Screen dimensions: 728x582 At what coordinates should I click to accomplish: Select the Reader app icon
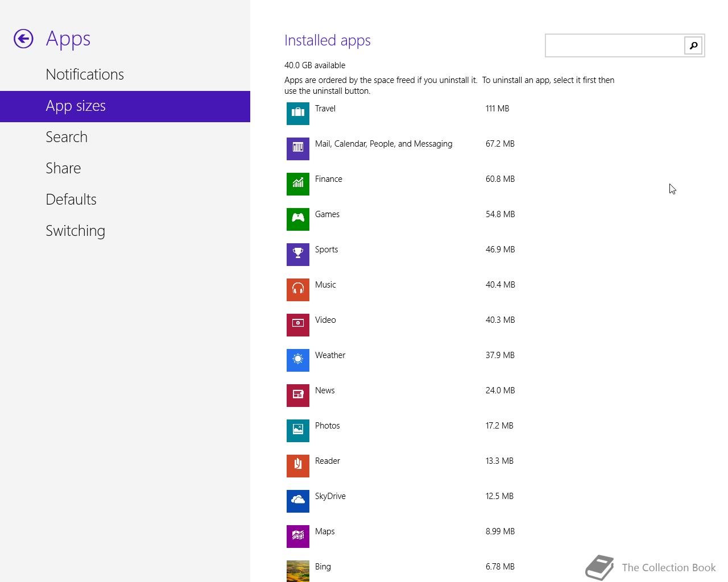coord(298,466)
